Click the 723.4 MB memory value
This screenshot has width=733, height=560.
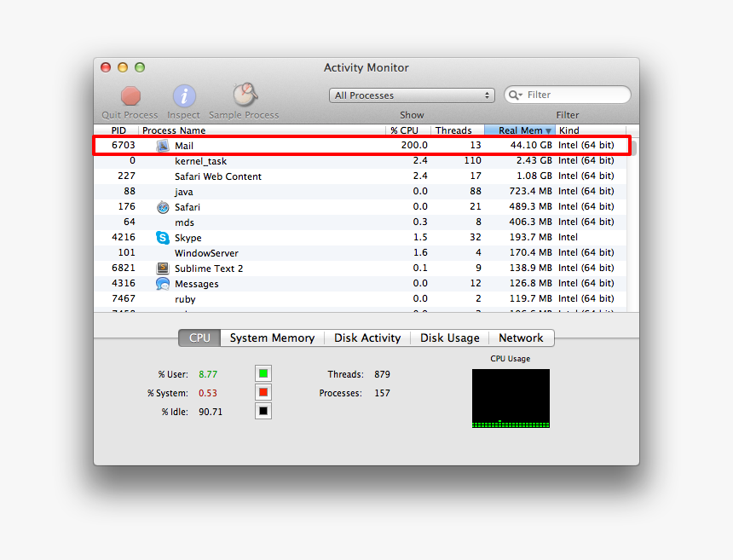click(531, 191)
